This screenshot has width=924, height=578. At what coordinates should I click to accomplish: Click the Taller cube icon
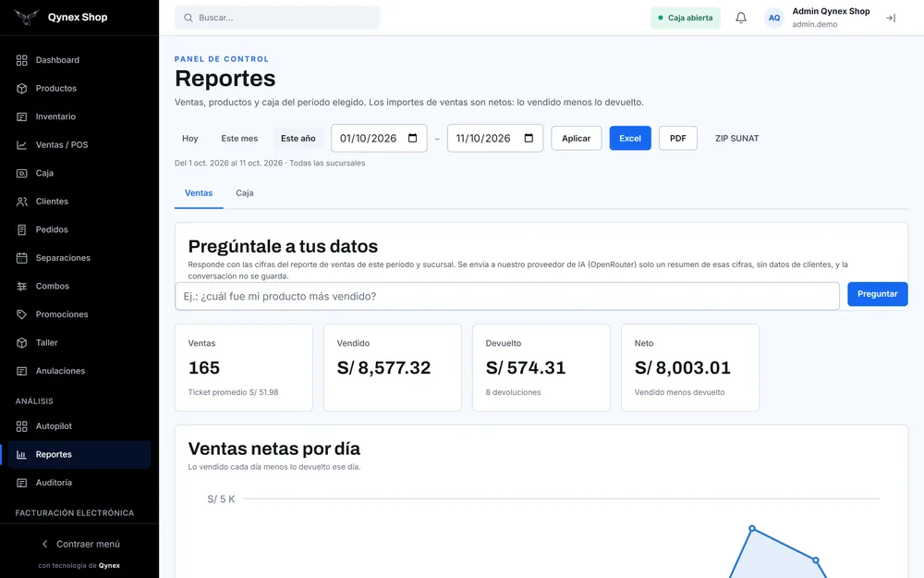pos(22,343)
